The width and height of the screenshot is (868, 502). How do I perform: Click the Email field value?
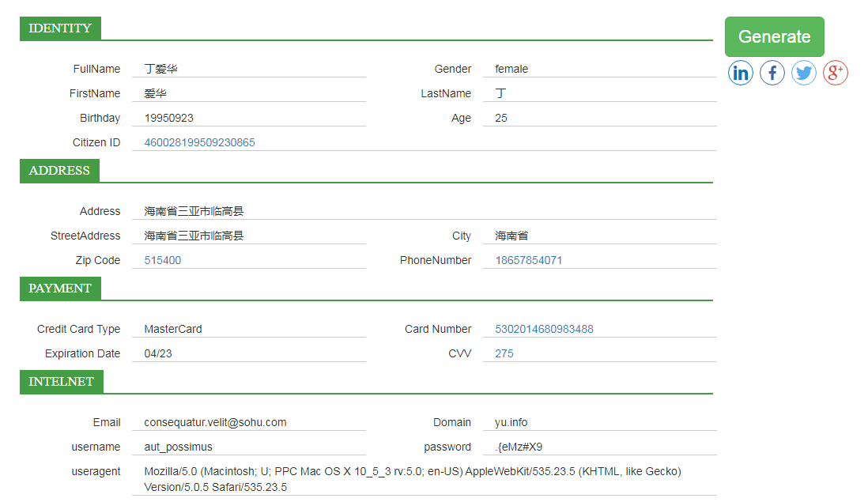215,423
